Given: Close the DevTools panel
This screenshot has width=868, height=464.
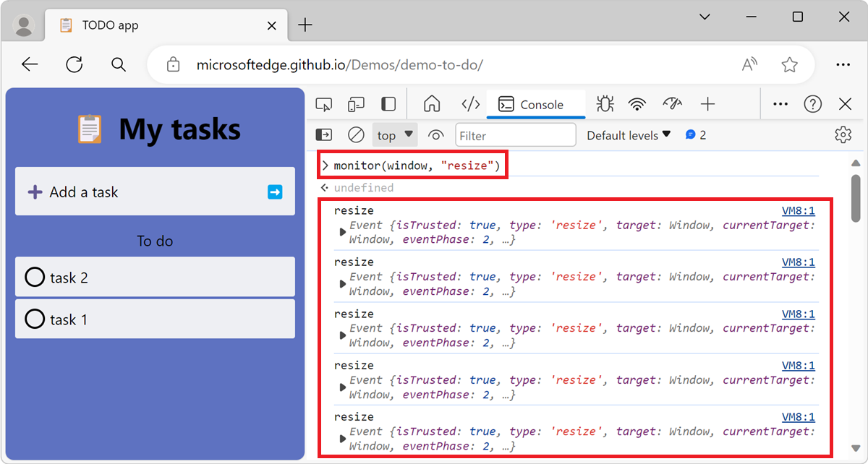Looking at the screenshot, I should (x=845, y=104).
